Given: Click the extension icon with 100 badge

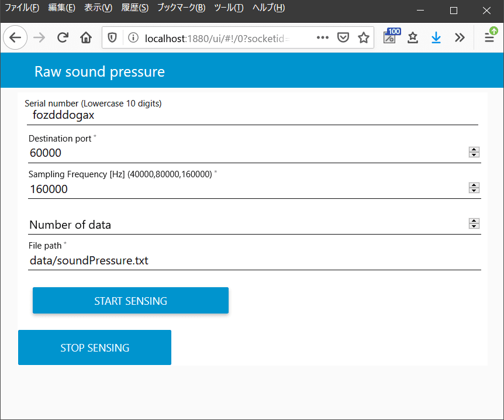Looking at the screenshot, I should pyautogui.click(x=390, y=37).
